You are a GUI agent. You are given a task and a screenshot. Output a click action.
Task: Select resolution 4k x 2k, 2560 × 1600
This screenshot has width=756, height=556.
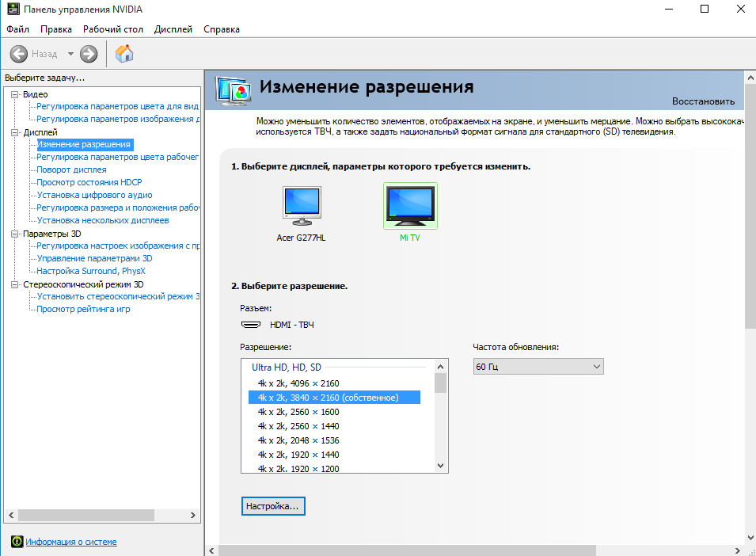point(298,412)
